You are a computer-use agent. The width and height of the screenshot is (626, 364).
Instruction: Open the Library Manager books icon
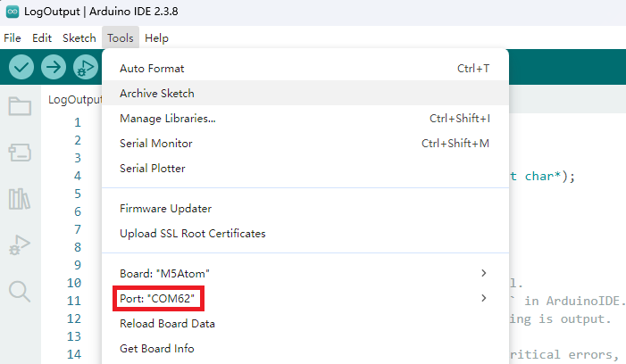tap(20, 198)
